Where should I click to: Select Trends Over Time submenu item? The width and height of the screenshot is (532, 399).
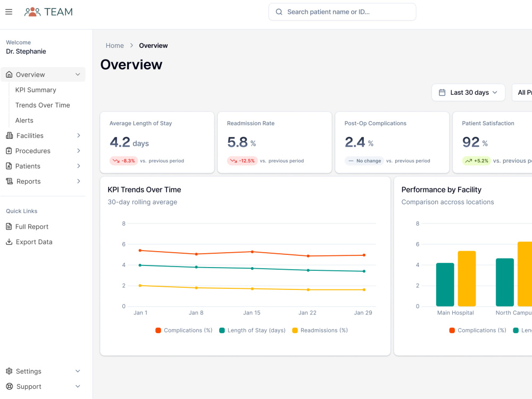(x=43, y=105)
